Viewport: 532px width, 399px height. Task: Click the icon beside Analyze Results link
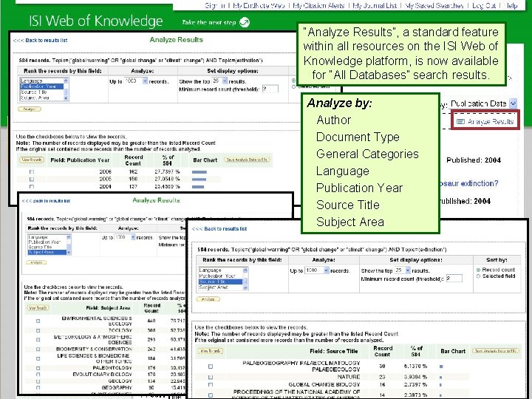coord(460,121)
